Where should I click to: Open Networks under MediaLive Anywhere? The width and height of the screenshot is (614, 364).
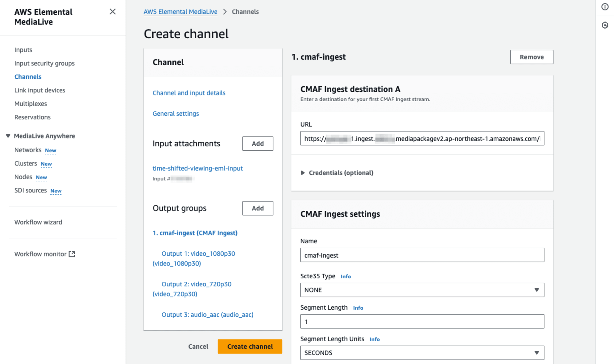(28, 150)
